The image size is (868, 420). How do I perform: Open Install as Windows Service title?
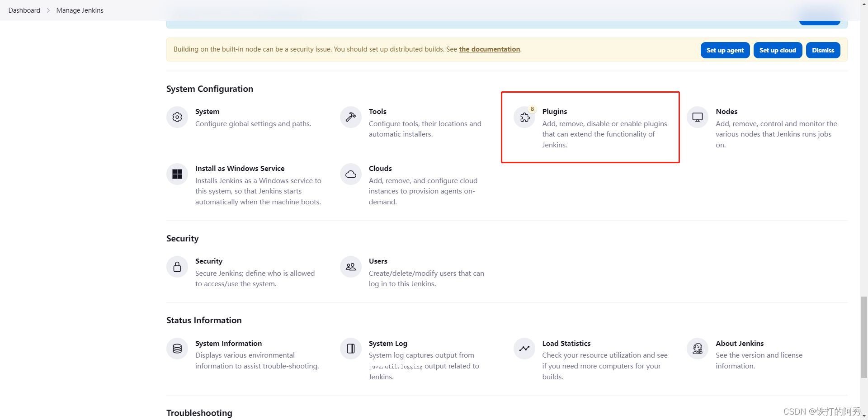(240, 169)
